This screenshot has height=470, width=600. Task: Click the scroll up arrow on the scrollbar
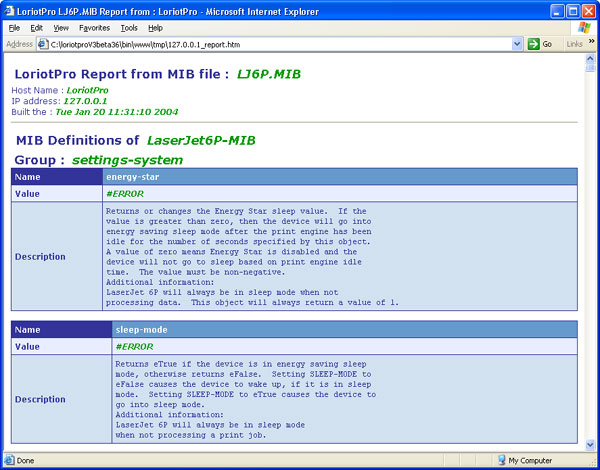pos(591,62)
